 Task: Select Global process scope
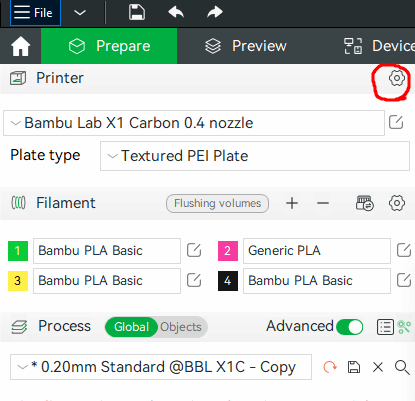[x=131, y=327]
